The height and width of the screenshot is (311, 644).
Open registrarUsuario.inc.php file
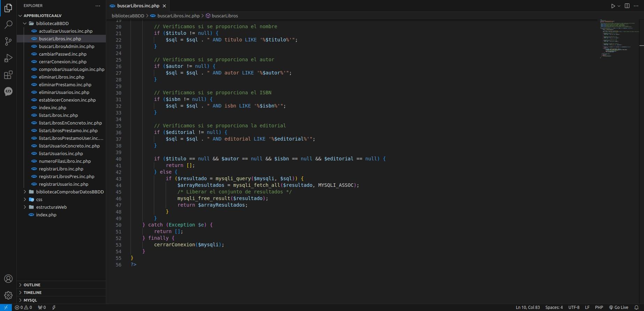click(x=61, y=184)
